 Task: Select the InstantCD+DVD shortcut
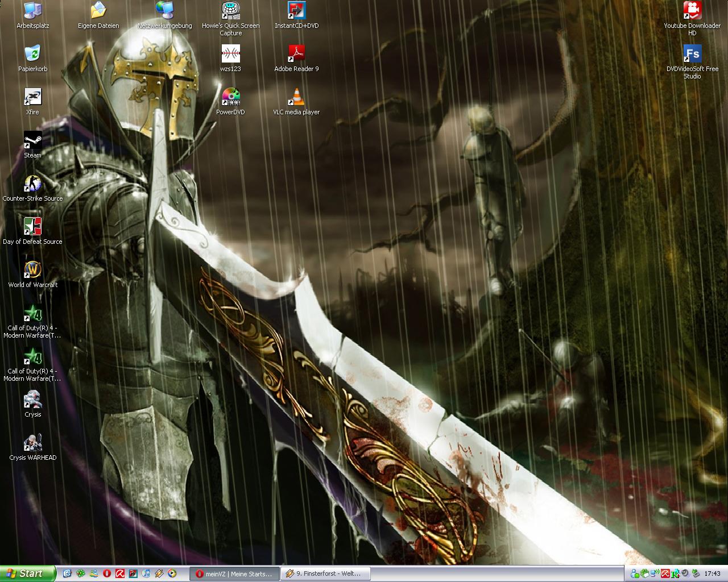click(x=296, y=16)
